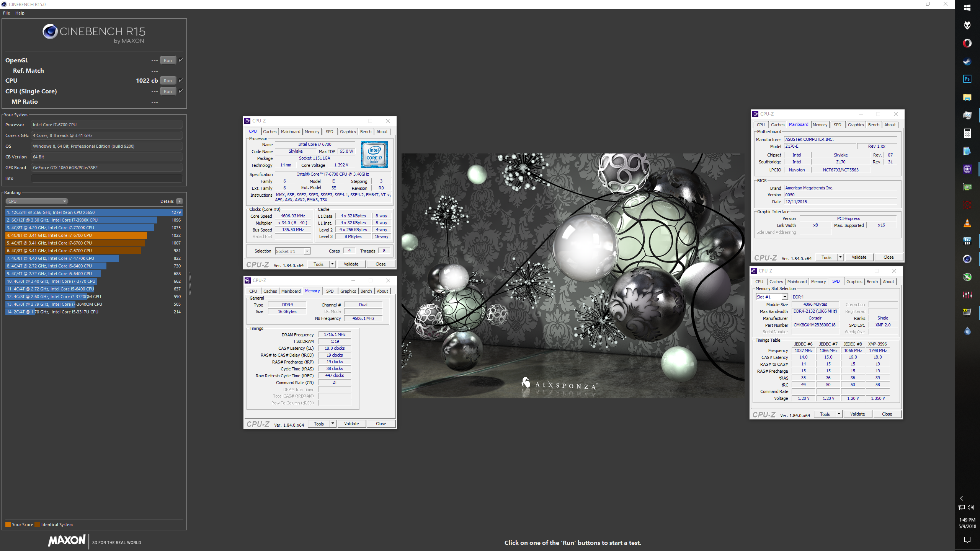Switch to Graphics tab in Memory window

coord(348,291)
